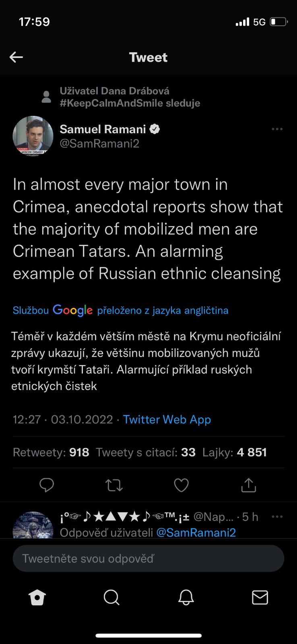Open the Notifications bell tab
The width and height of the screenshot is (297, 644).
click(x=186, y=598)
